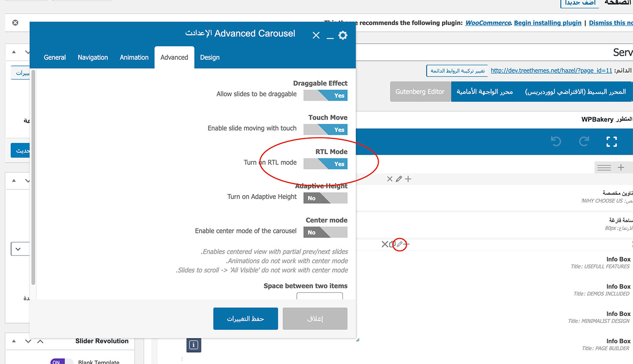The height and width of the screenshot is (364, 633).
Task: Click the dialog's vertical scrollbar
Action: point(33,176)
